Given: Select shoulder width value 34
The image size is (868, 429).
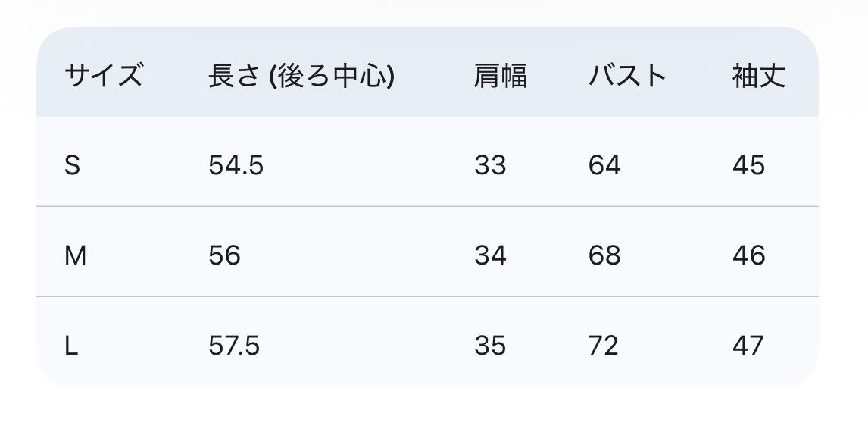Looking at the screenshot, I should click(x=490, y=255).
